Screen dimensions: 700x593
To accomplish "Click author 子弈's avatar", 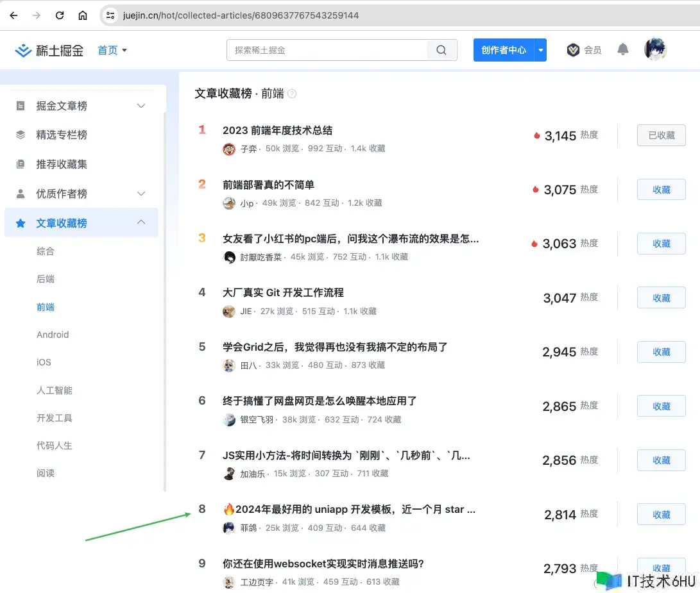I will 229,149.
